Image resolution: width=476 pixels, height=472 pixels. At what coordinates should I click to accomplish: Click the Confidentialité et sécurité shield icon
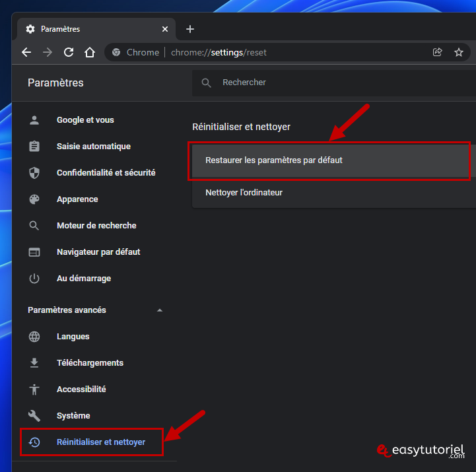coord(34,173)
